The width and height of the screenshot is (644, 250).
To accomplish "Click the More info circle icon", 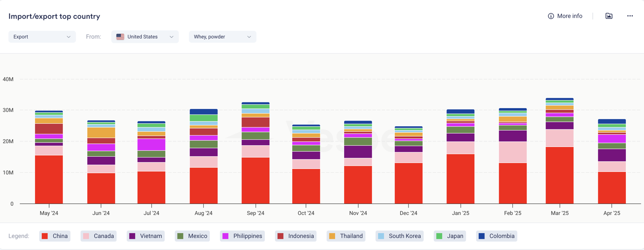I will click(x=551, y=16).
